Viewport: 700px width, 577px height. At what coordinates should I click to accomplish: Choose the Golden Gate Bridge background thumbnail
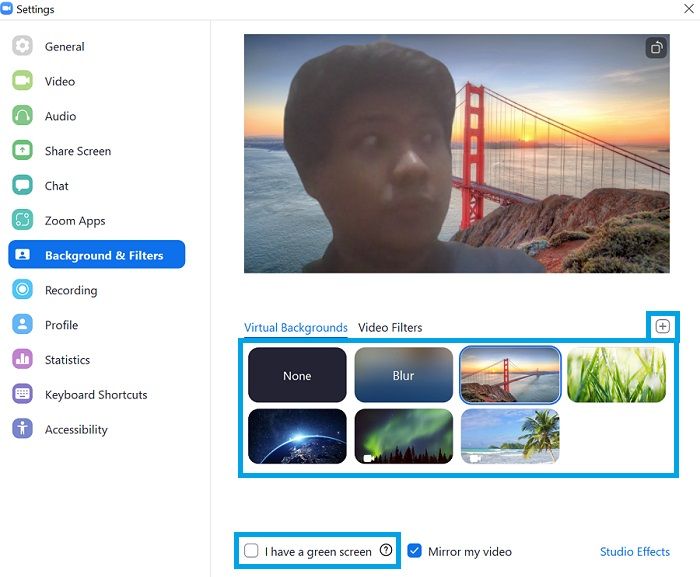pyautogui.click(x=510, y=375)
